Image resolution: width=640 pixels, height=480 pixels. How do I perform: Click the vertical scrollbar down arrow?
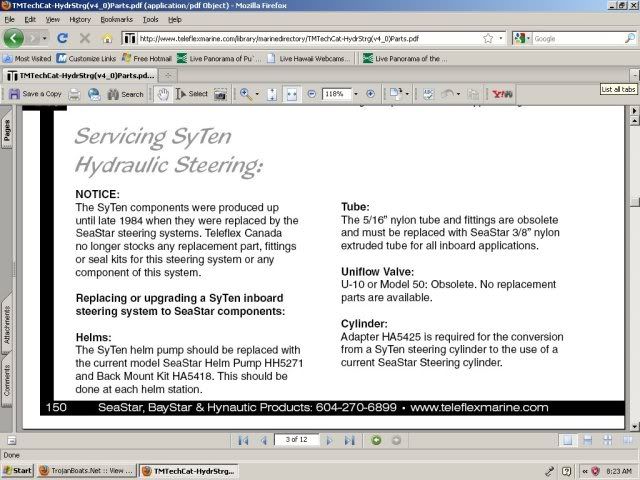(634, 427)
